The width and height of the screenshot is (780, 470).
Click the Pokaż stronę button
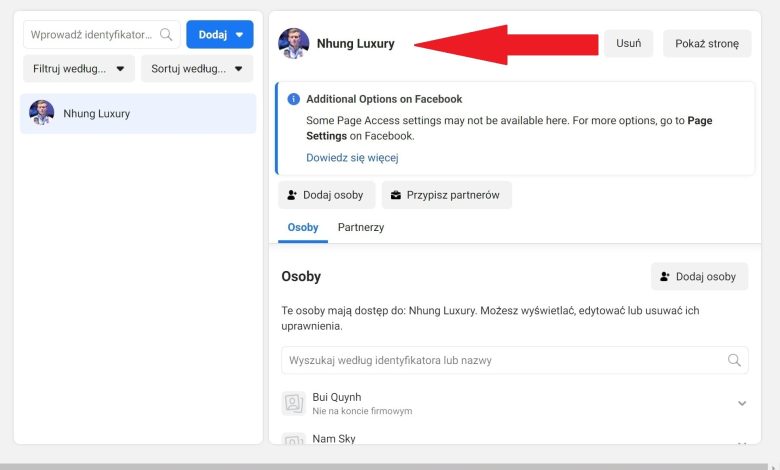[707, 43]
